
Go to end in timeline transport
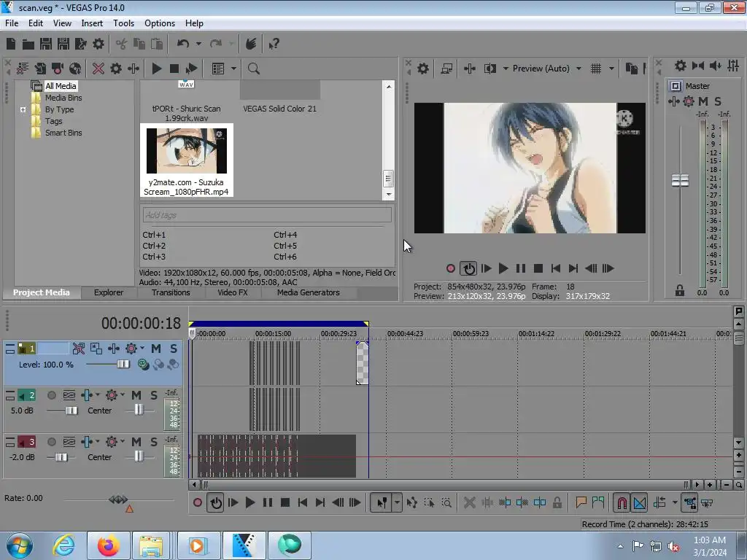coord(320,503)
